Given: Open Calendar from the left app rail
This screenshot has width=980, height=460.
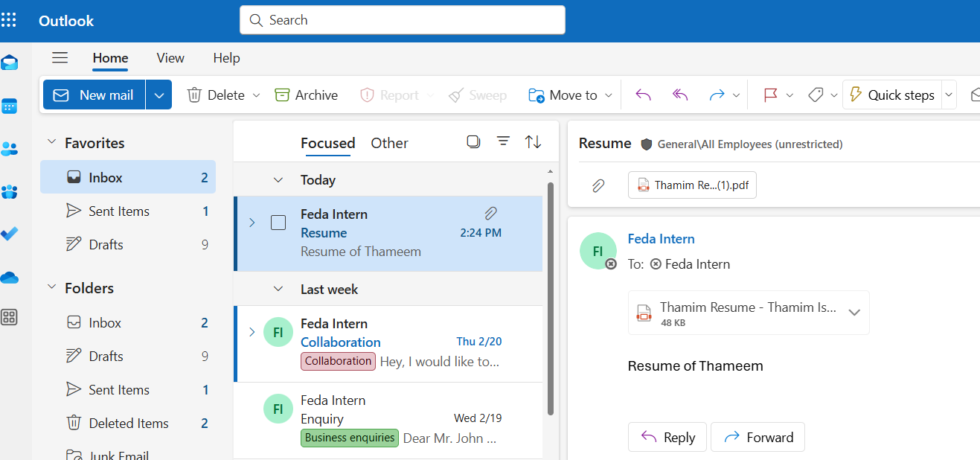Looking at the screenshot, I should (10, 106).
